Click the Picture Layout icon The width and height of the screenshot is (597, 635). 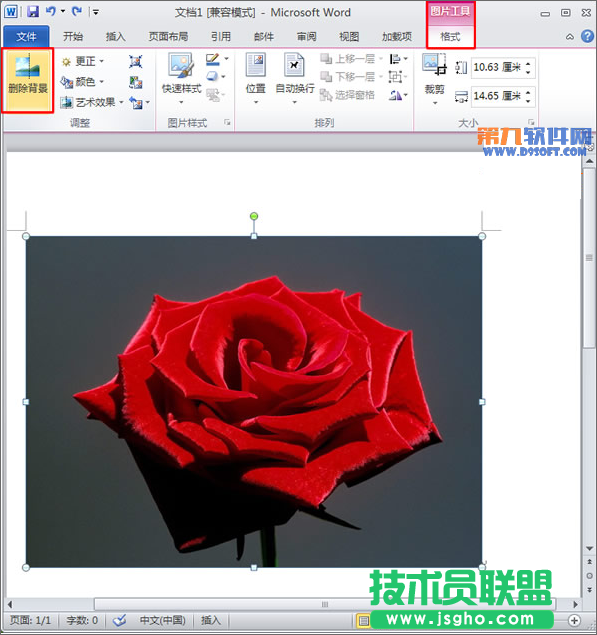[x=212, y=95]
